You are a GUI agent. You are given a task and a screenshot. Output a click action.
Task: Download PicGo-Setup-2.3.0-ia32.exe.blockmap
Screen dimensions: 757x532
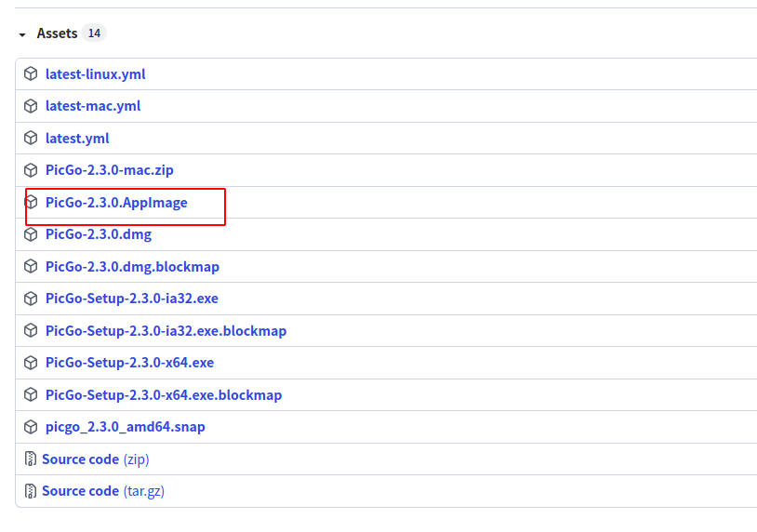pyautogui.click(x=166, y=331)
